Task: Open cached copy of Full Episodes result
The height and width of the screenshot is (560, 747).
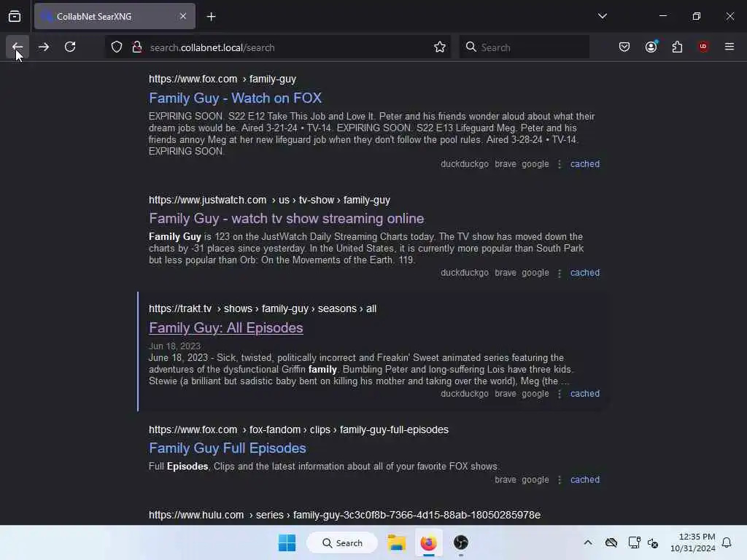Action: tap(585, 480)
